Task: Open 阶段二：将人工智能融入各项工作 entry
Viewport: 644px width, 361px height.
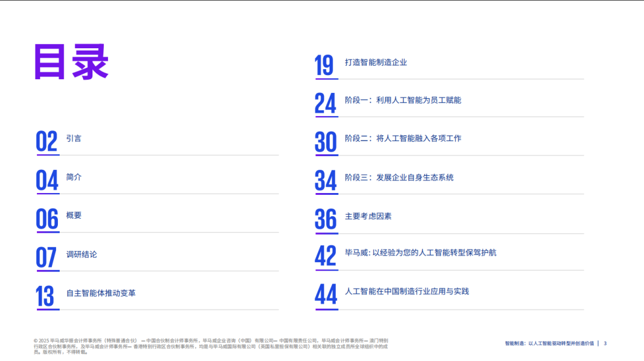Action: [403, 139]
